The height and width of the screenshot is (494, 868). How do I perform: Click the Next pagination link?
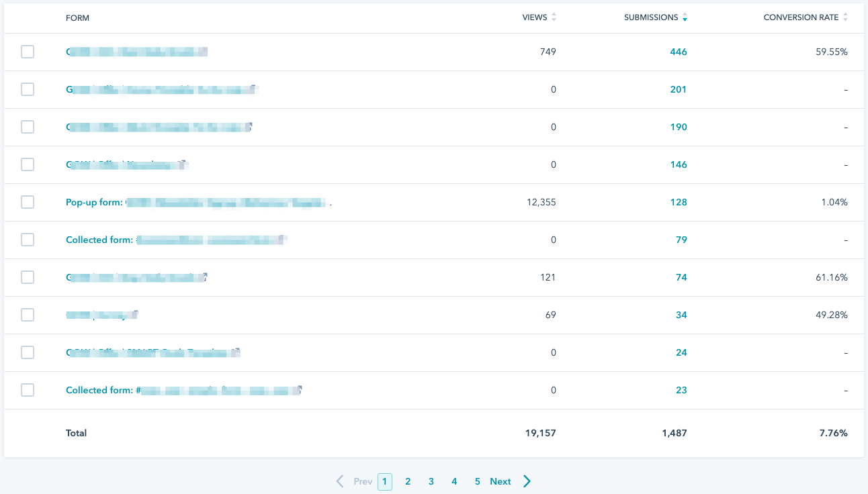pyautogui.click(x=501, y=481)
